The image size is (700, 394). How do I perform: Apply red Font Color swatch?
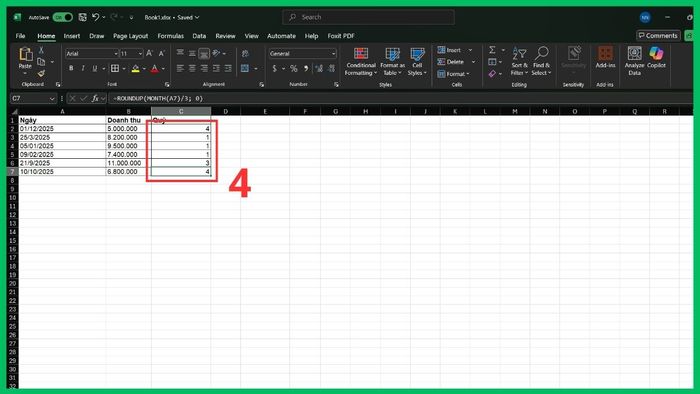154,69
